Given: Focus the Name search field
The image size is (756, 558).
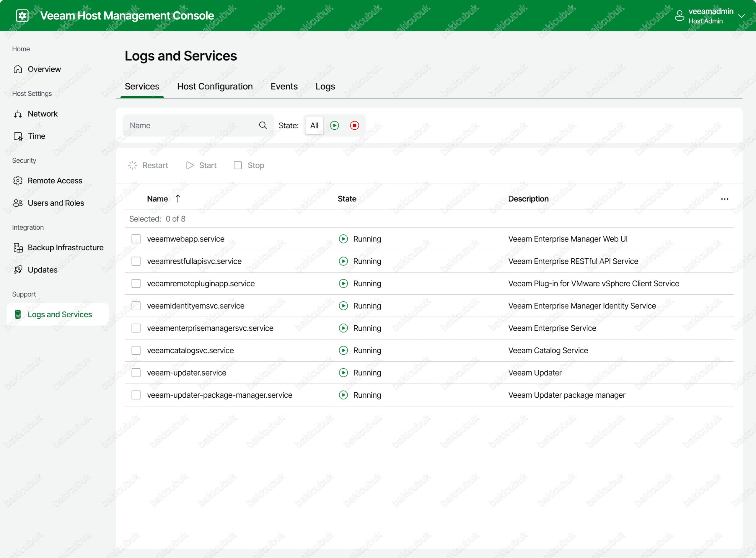Looking at the screenshot, I should pyautogui.click(x=198, y=125).
